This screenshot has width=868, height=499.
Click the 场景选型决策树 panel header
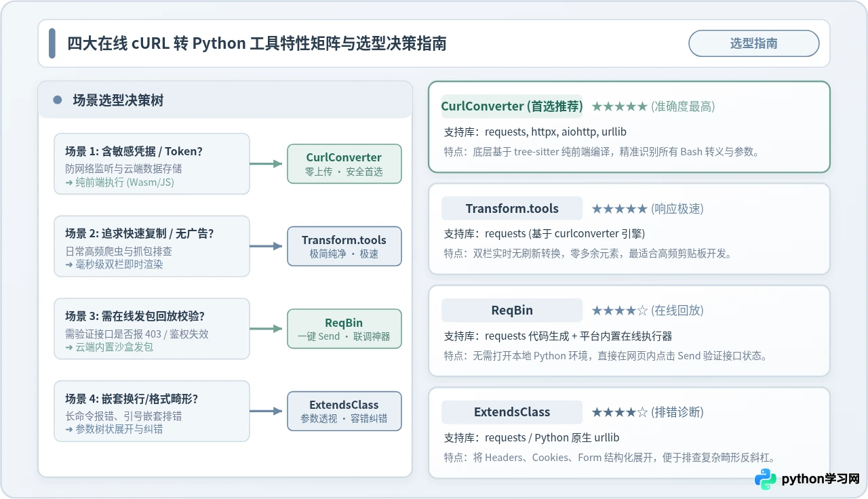[x=225, y=100]
